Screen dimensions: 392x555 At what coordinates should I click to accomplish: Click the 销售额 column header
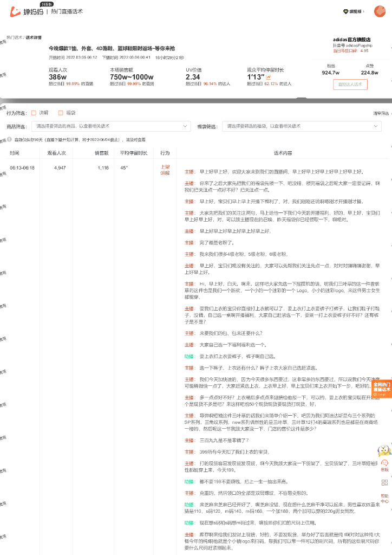click(102, 153)
